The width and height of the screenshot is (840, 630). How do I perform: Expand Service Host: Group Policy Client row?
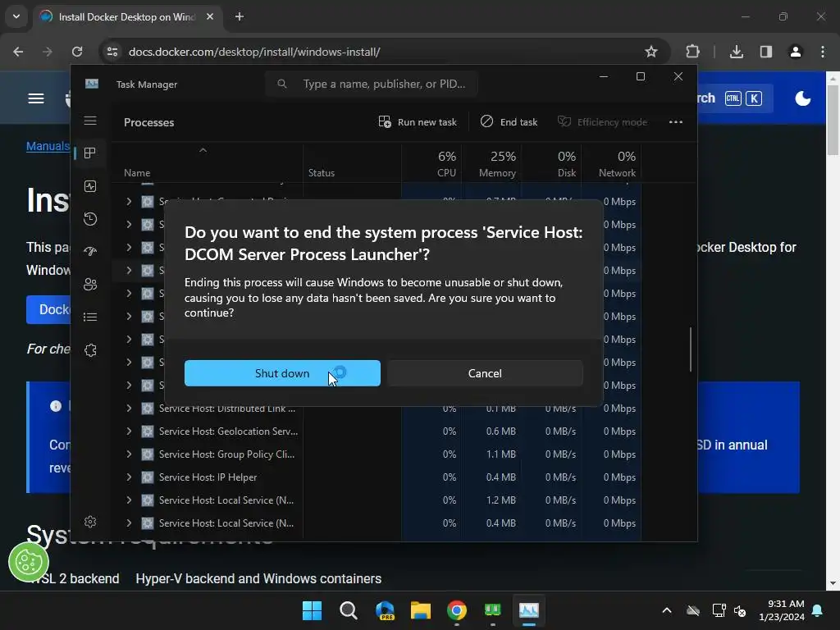point(129,454)
